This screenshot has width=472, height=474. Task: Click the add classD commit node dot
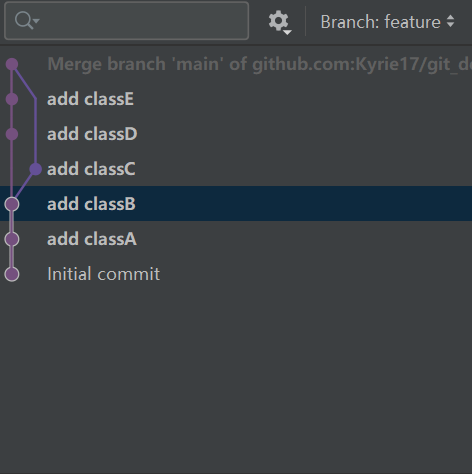12,134
